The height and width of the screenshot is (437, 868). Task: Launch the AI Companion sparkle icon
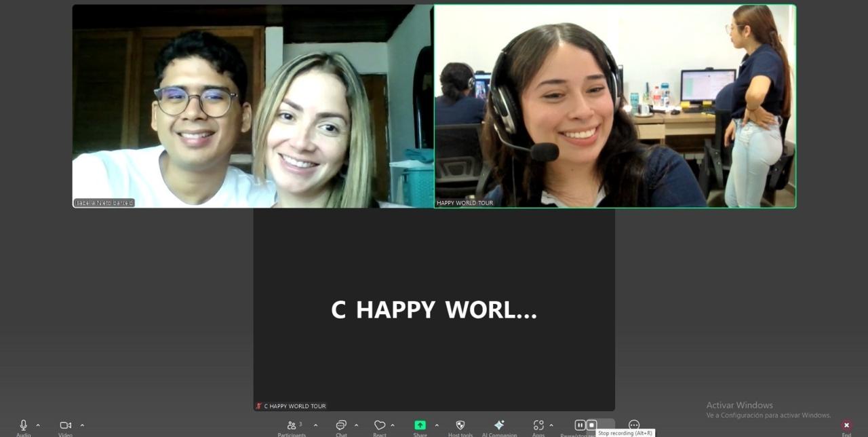[499, 425]
